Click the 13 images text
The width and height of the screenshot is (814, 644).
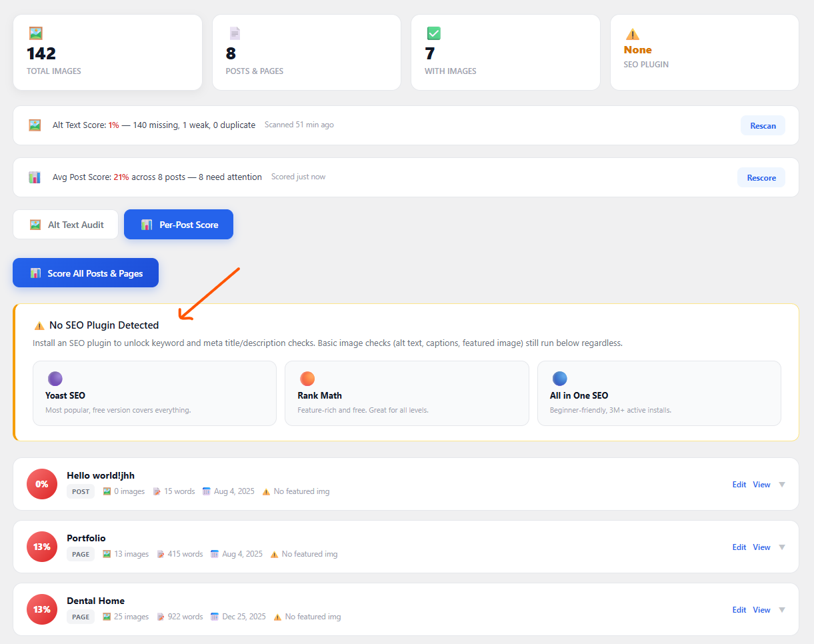click(x=131, y=554)
